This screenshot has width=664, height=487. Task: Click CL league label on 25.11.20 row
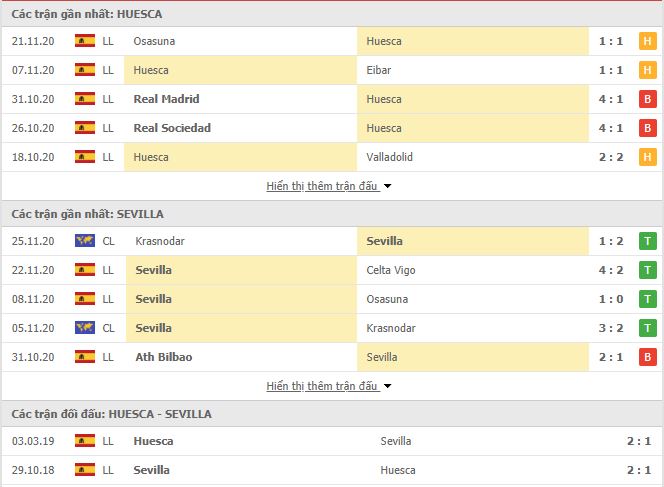point(108,241)
